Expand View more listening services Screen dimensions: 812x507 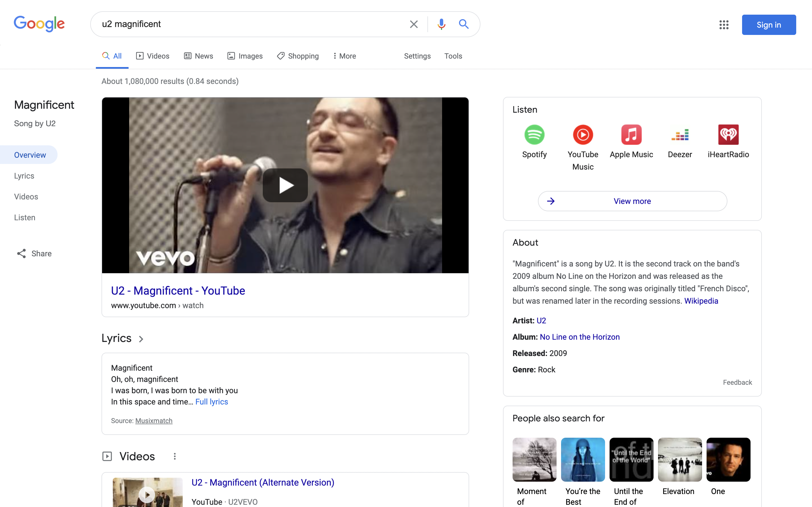pos(632,201)
